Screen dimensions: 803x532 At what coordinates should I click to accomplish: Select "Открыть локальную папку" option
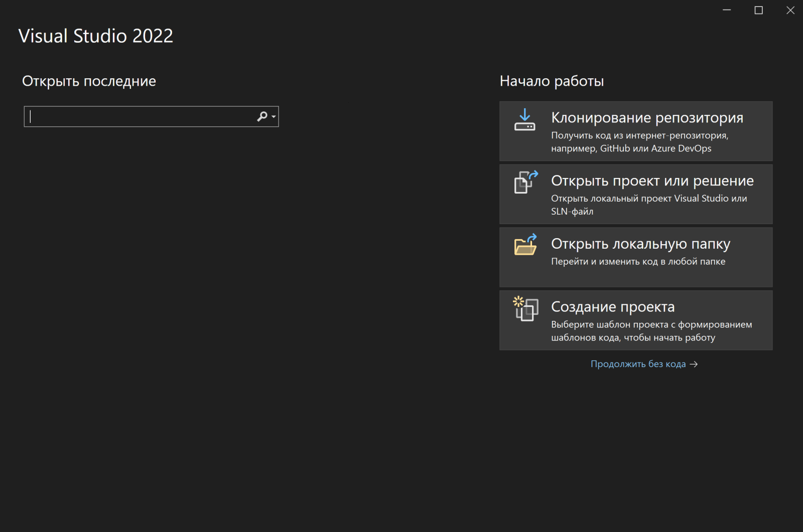tap(636, 257)
